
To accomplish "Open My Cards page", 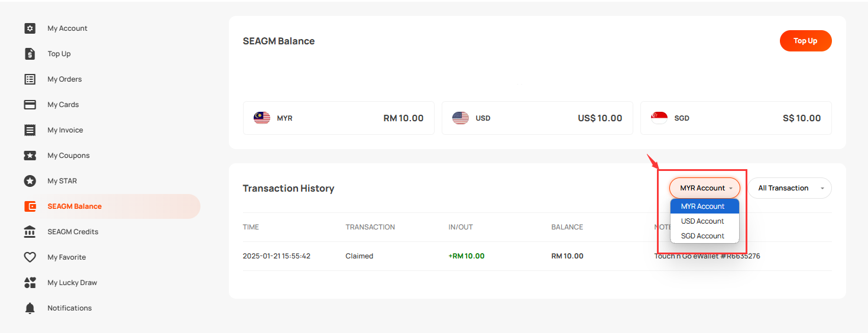I will (63, 105).
